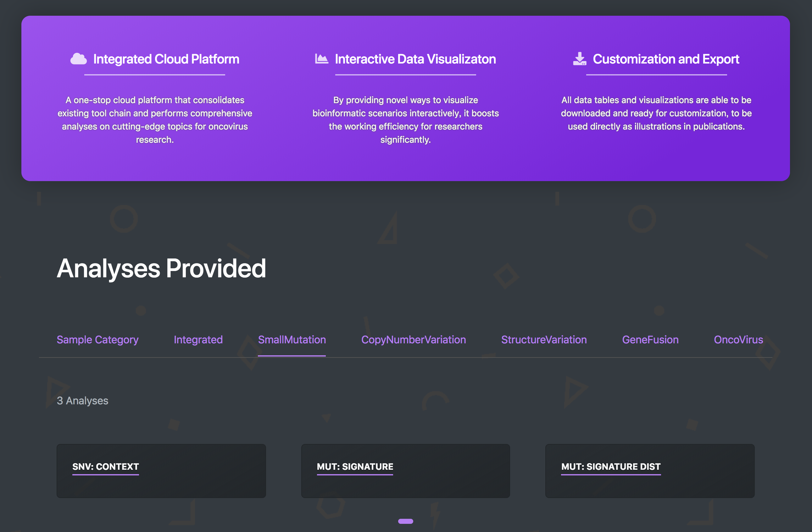Screen dimensions: 812x532
Task: Click the purple carousel page indicator
Action: tap(405, 521)
